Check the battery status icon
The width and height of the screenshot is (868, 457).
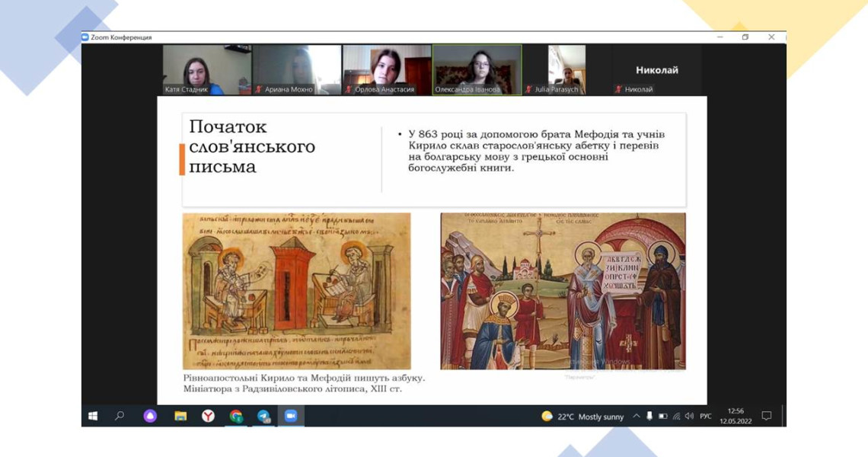(662, 416)
